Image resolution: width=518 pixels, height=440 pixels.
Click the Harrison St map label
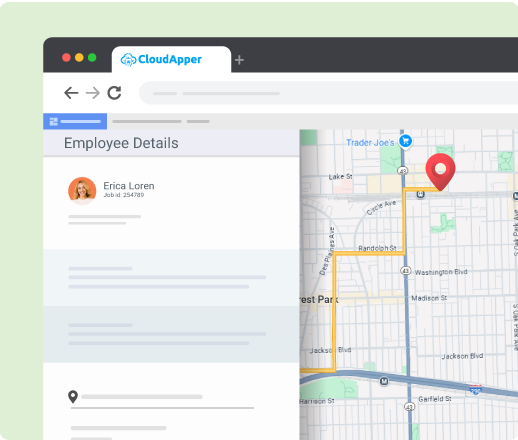click(317, 401)
